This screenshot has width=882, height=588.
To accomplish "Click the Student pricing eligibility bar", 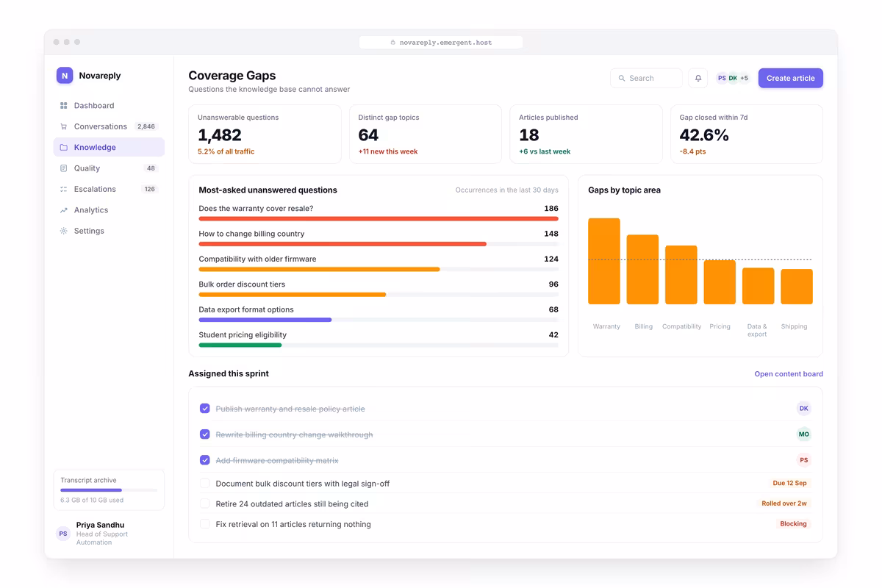I will click(379, 345).
